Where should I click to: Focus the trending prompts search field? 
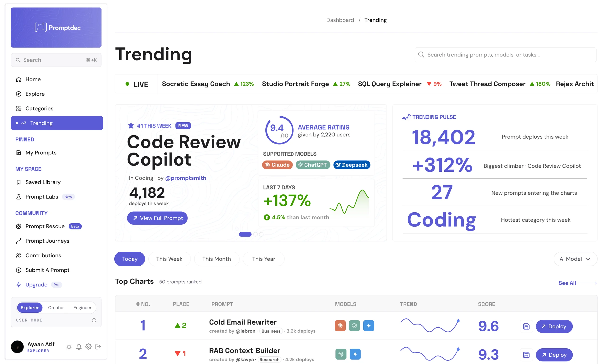pos(505,55)
